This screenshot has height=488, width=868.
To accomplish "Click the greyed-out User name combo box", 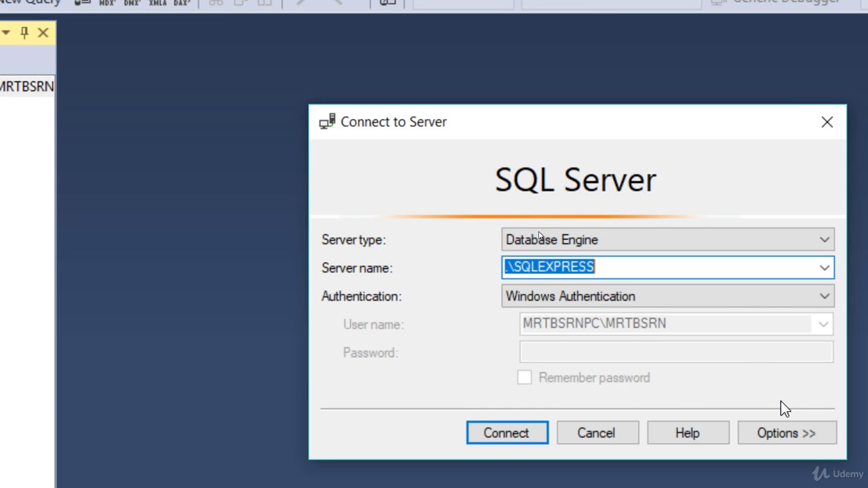I will tap(676, 324).
